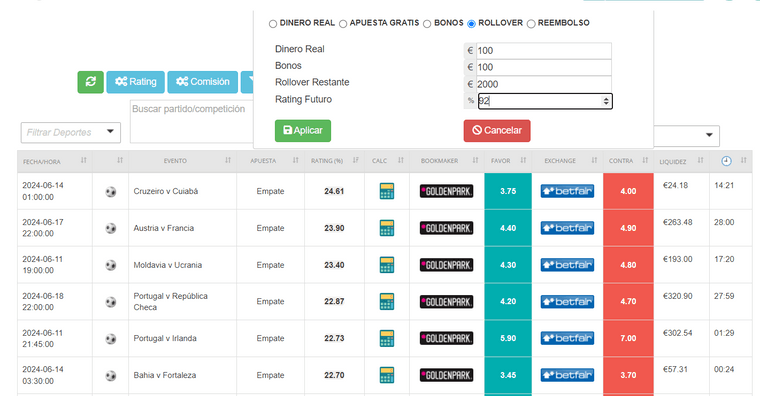The height and width of the screenshot is (396, 760).
Task: Open calculator for Portugal v República Checa
Action: (x=386, y=301)
